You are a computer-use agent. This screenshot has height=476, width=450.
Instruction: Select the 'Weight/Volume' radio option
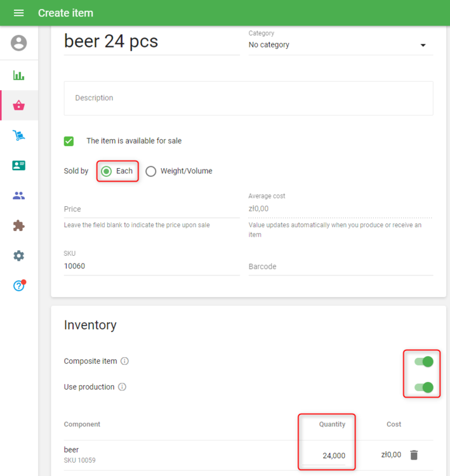coord(151,171)
